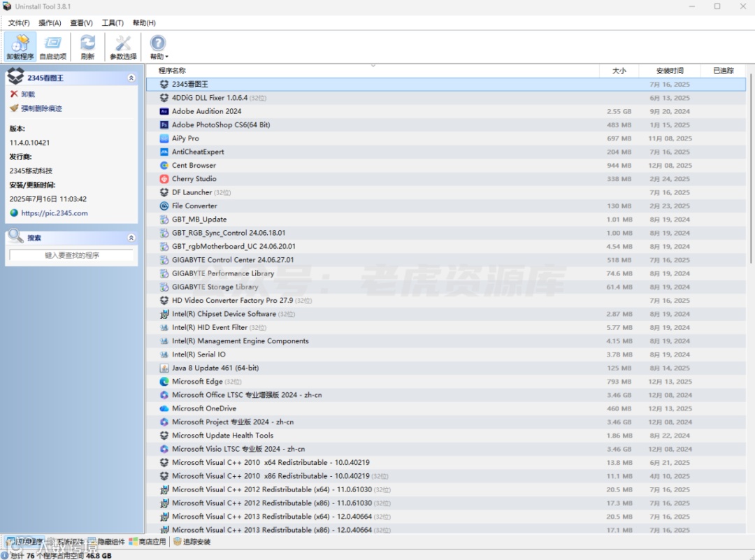Select Visual C++ 2010 x64 Redistributable row
Screen dimensions: 755x560
[x=446, y=462]
